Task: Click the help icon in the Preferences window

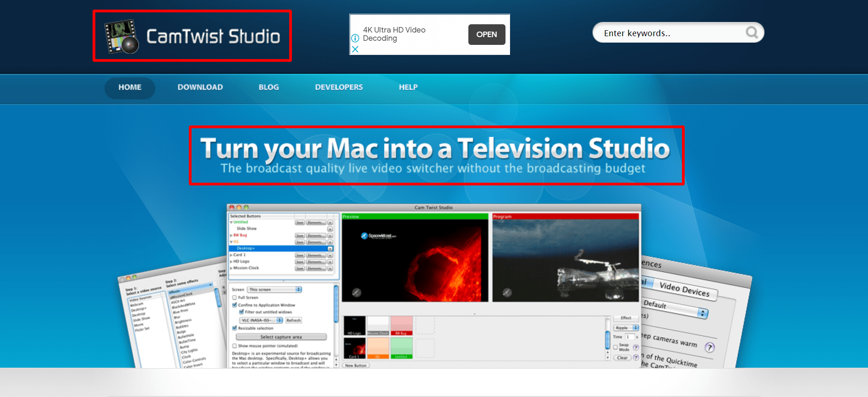Action: pyautogui.click(x=709, y=347)
